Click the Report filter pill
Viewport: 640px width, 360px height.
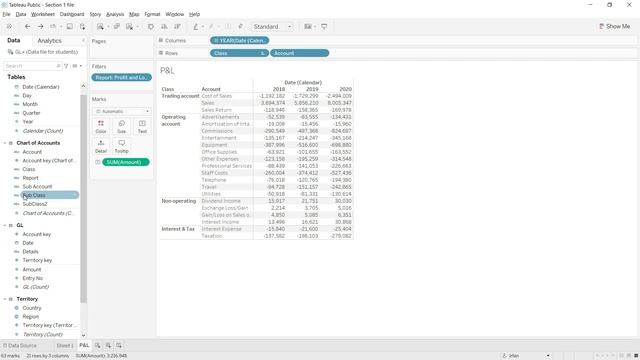pyautogui.click(x=122, y=78)
